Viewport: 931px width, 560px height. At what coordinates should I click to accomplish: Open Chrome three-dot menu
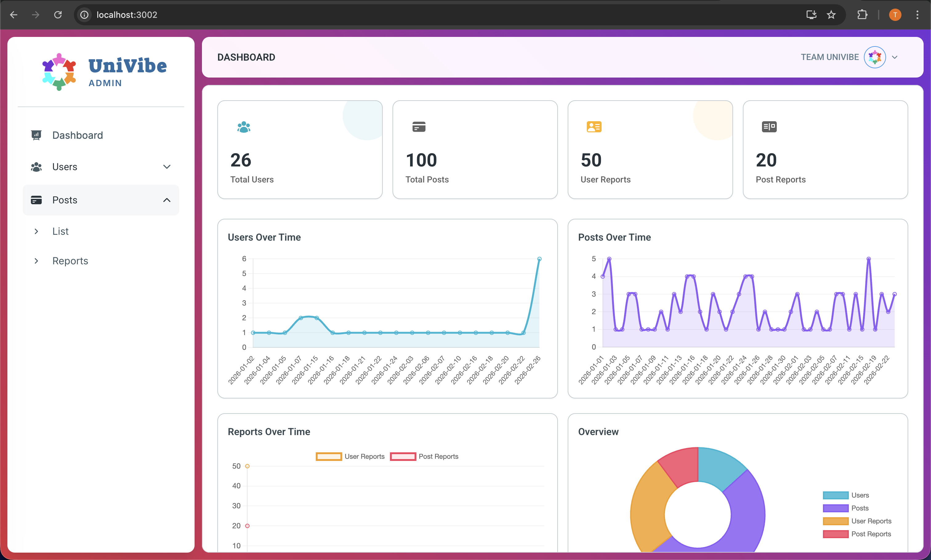(x=917, y=15)
